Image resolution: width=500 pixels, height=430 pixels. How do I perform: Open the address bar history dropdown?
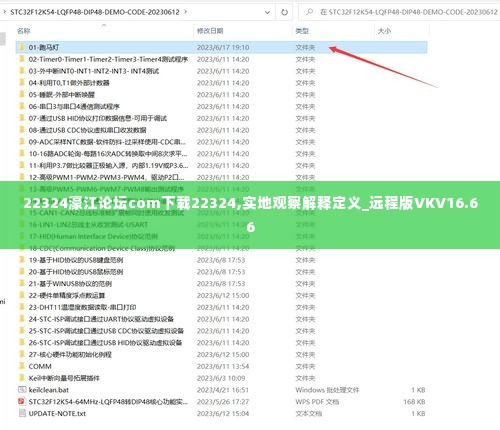[267, 13]
